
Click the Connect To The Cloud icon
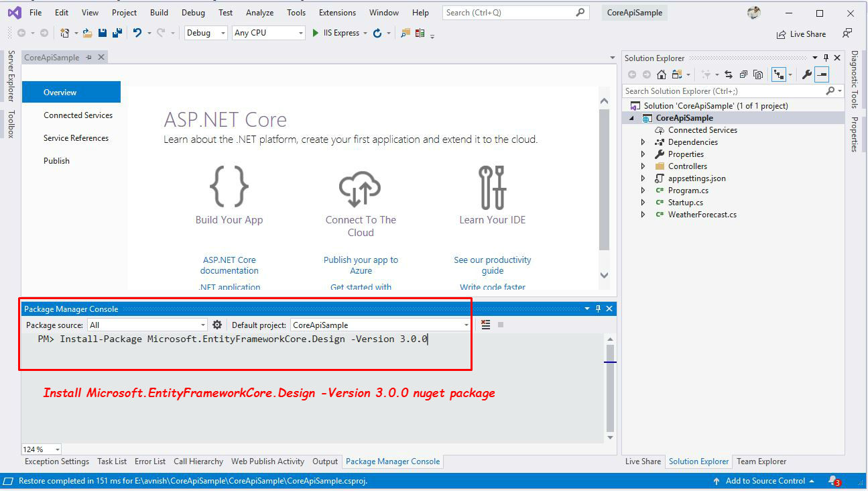pyautogui.click(x=361, y=188)
